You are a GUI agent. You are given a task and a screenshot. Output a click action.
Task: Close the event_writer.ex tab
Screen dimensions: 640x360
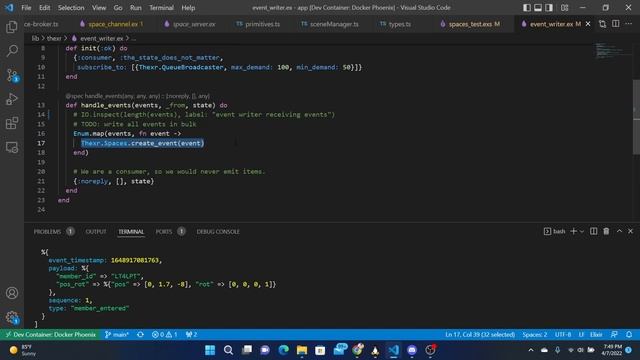(588, 24)
